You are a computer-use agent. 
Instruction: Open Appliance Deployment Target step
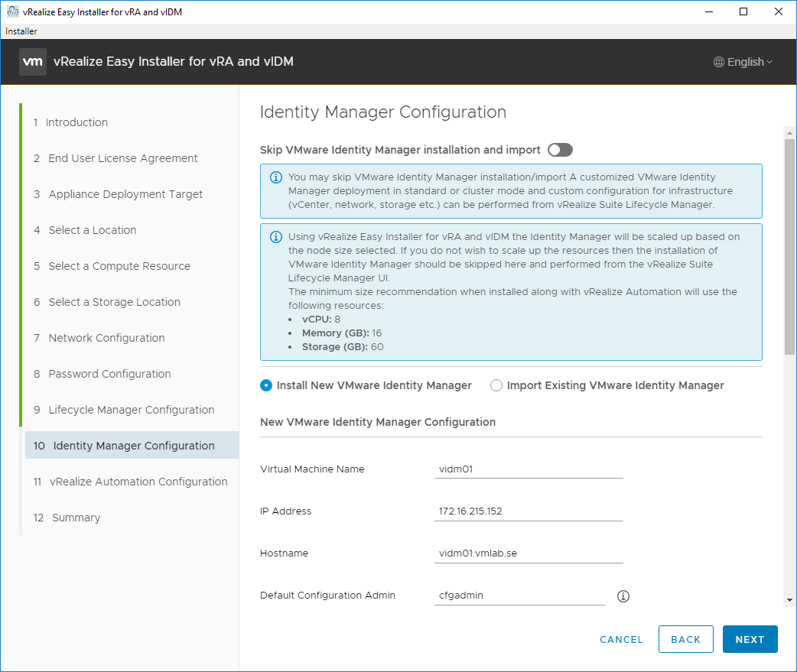(118, 194)
